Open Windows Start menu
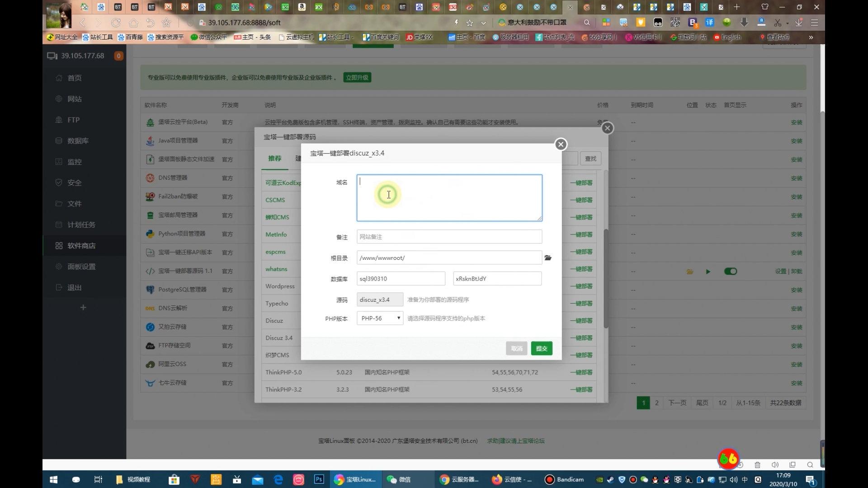Viewport: 868px width, 488px height. 53,479
